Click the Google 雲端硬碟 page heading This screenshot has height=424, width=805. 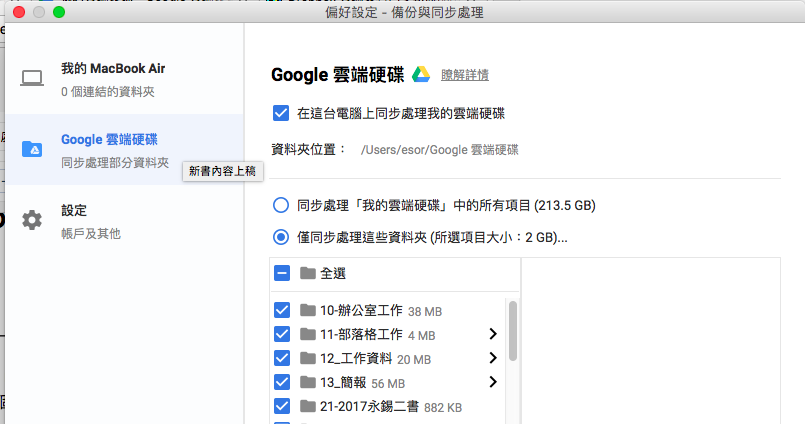pyautogui.click(x=337, y=74)
